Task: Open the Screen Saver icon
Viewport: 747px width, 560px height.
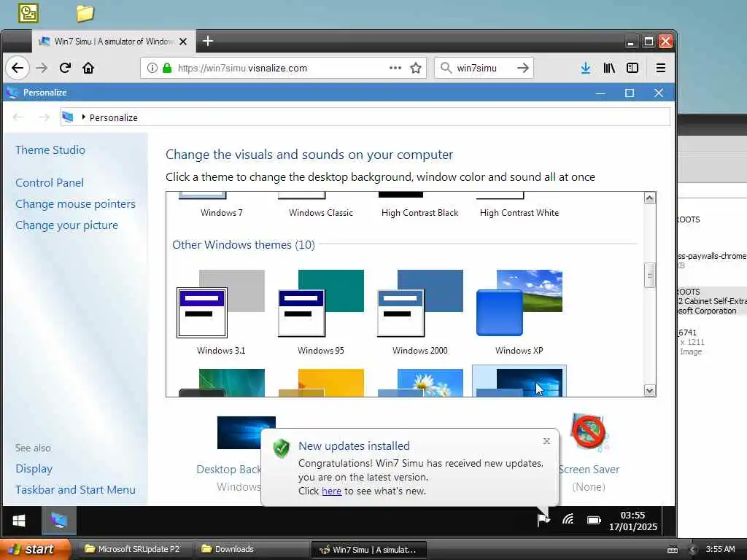Action: point(589,432)
